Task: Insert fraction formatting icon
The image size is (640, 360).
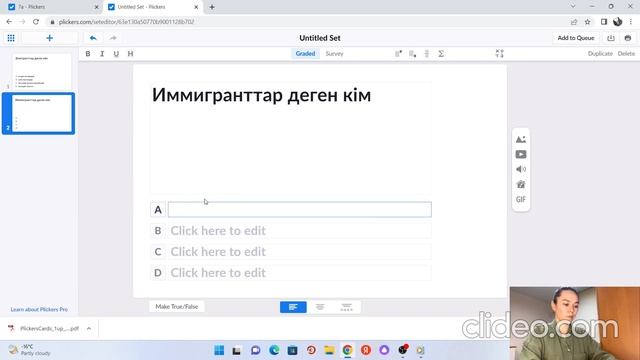Action: pos(427,53)
